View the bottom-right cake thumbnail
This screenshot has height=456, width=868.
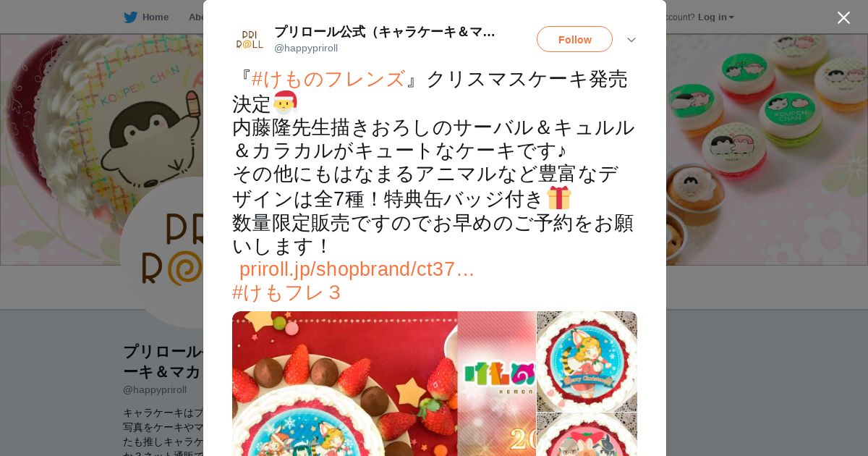point(587,435)
